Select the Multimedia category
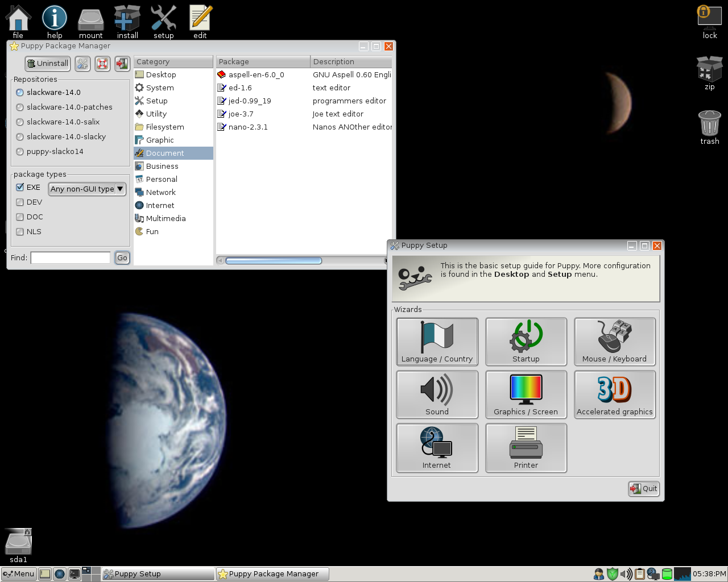 (x=173, y=218)
